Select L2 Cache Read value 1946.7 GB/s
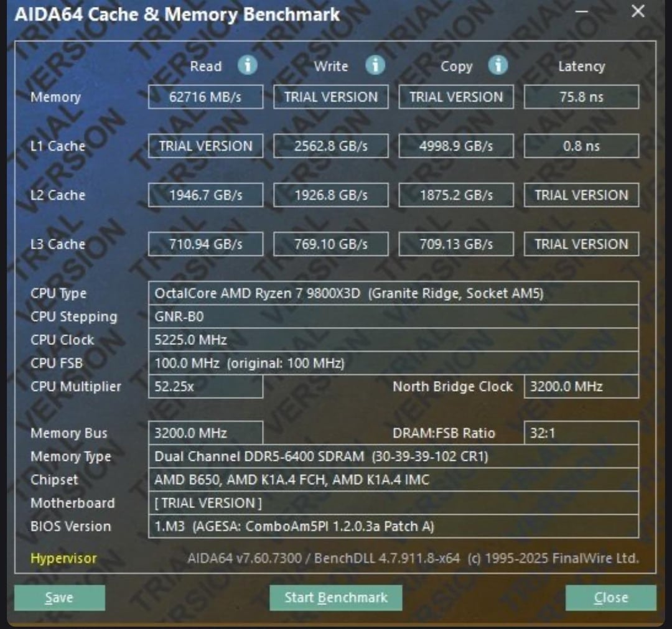The height and width of the screenshot is (629, 672). click(x=206, y=195)
